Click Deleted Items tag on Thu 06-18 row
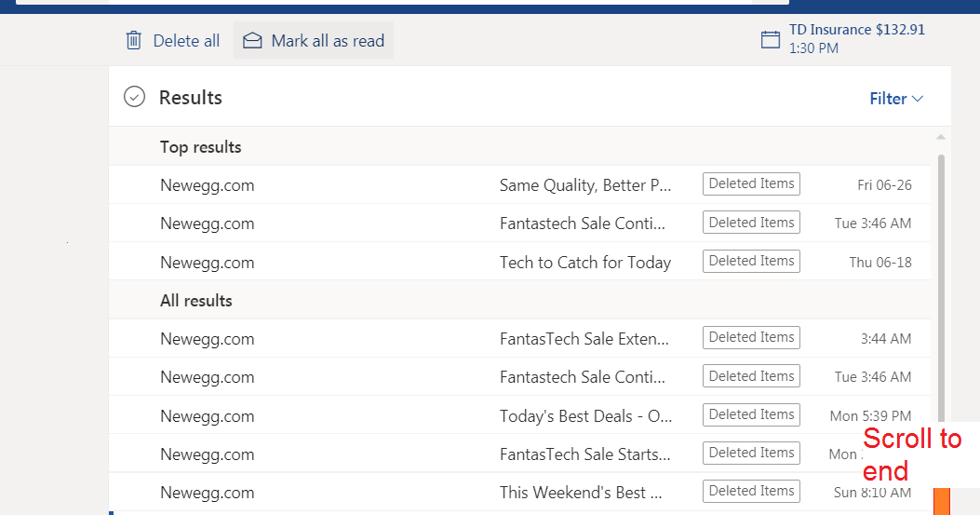This screenshot has height=515, width=980. [x=751, y=261]
